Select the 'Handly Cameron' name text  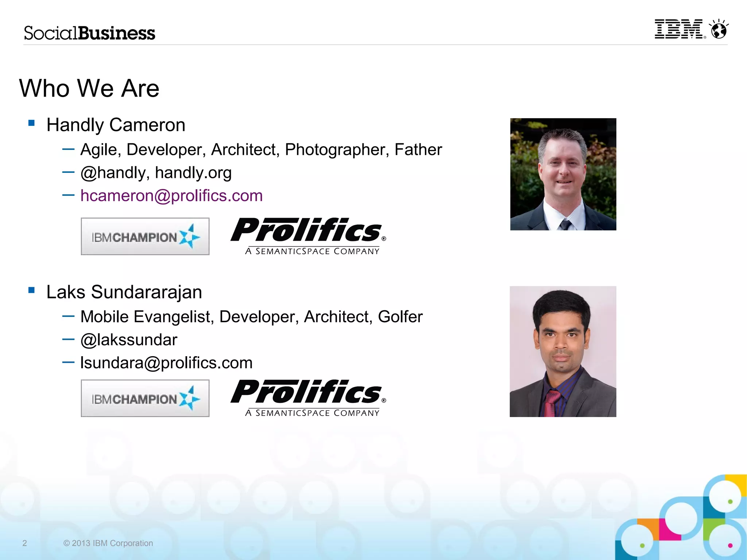116,125
